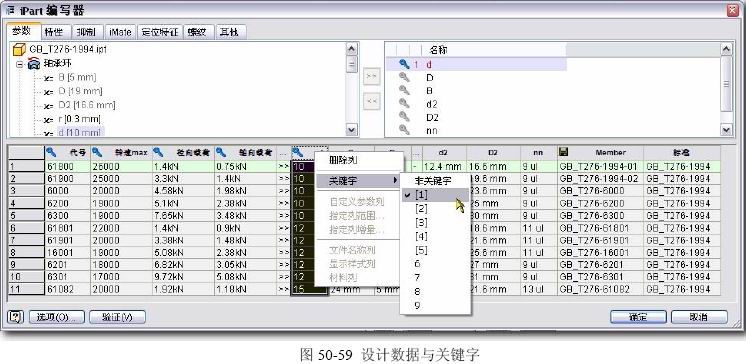
Task: Click the GB_T276-1994.ipt part file icon
Action: 19,49
